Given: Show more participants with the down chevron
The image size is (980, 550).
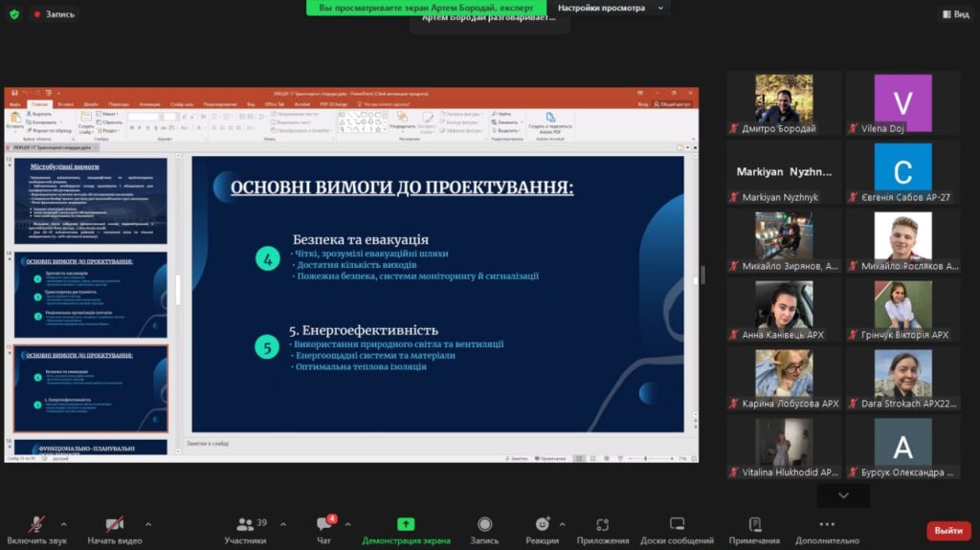Looking at the screenshot, I should point(843,495).
